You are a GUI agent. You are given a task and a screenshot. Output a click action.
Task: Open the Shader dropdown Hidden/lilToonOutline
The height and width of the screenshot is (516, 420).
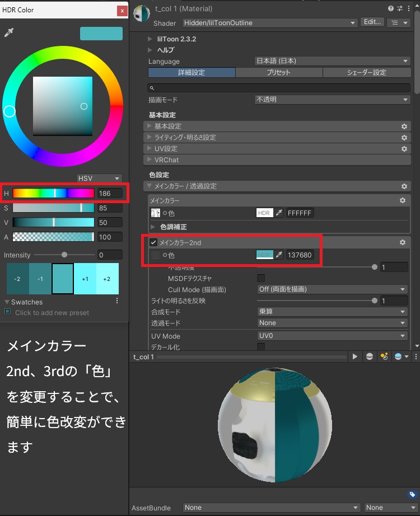click(x=270, y=23)
